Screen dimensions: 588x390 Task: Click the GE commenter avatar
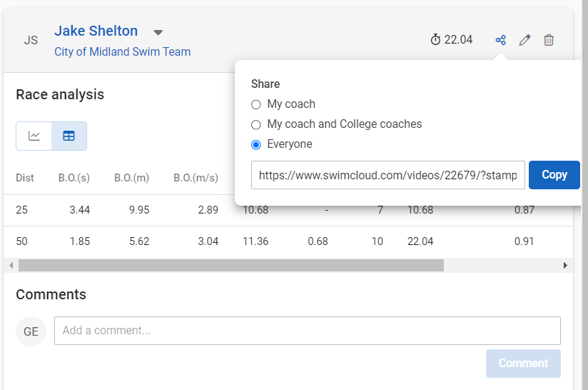tap(31, 331)
